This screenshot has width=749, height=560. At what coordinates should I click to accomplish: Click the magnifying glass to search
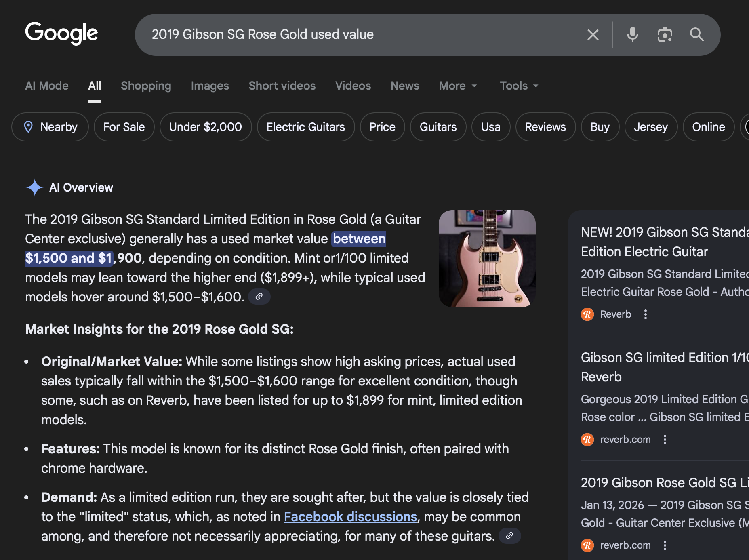tap(696, 34)
